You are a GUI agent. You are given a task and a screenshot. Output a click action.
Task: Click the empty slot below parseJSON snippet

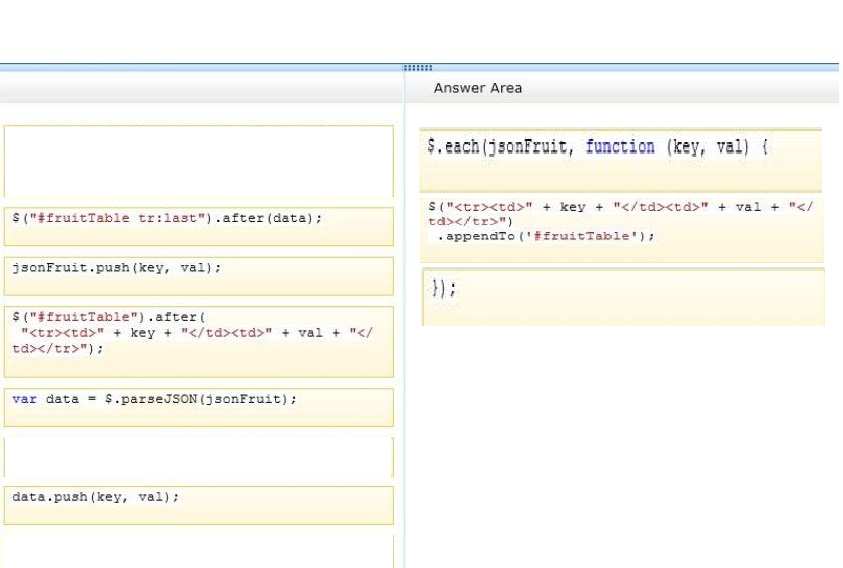click(198, 457)
